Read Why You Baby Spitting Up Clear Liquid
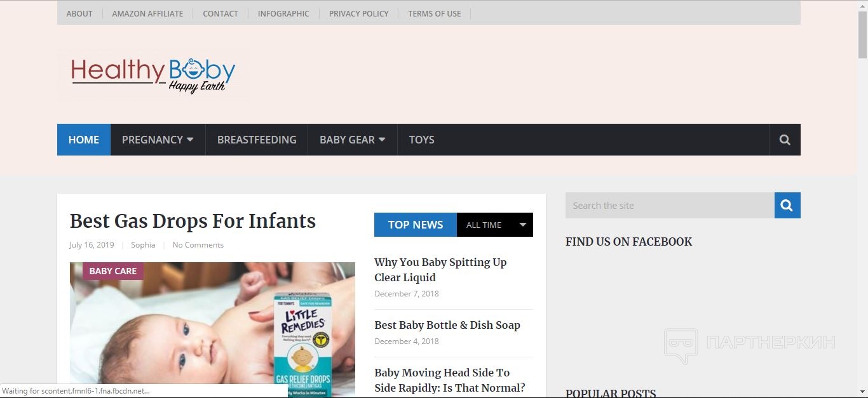Screen dimensions: 868x398 coord(440,270)
